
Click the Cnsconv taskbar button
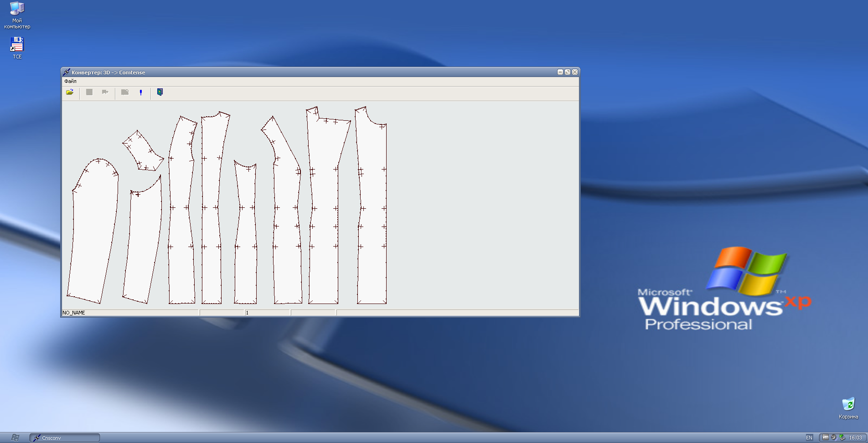click(65, 438)
